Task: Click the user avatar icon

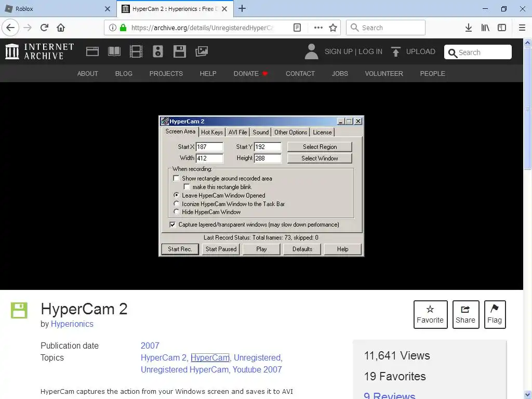Action: (312, 51)
